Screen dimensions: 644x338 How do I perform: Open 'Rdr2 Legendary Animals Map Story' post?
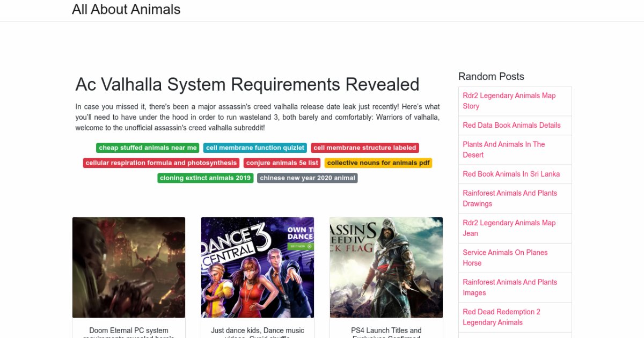(x=509, y=101)
